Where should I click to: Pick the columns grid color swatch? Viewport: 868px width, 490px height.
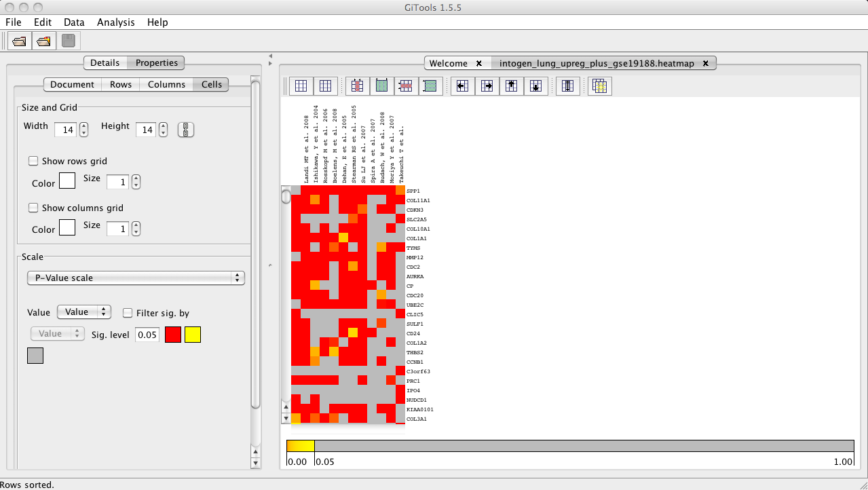coord(67,227)
